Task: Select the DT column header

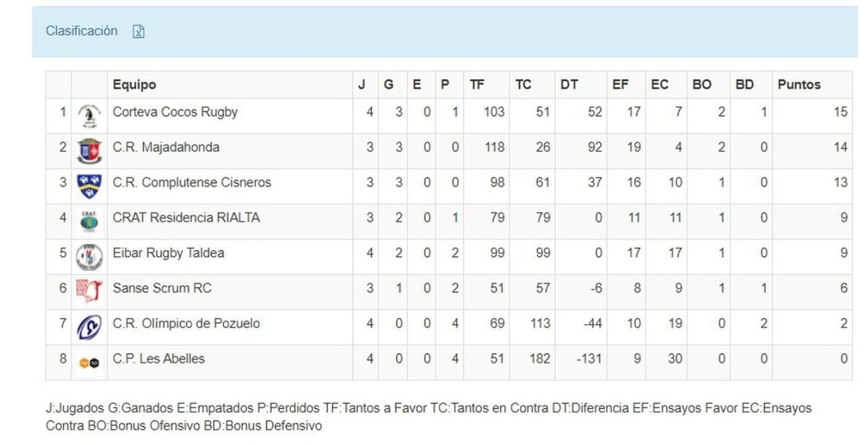Action: tap(569, 85)
